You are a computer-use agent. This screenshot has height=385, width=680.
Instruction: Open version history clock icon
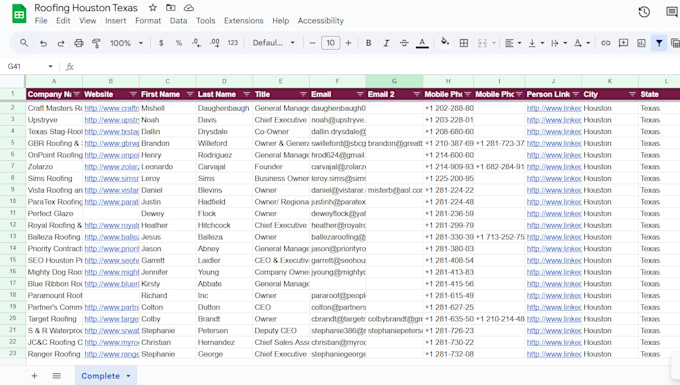644,12
